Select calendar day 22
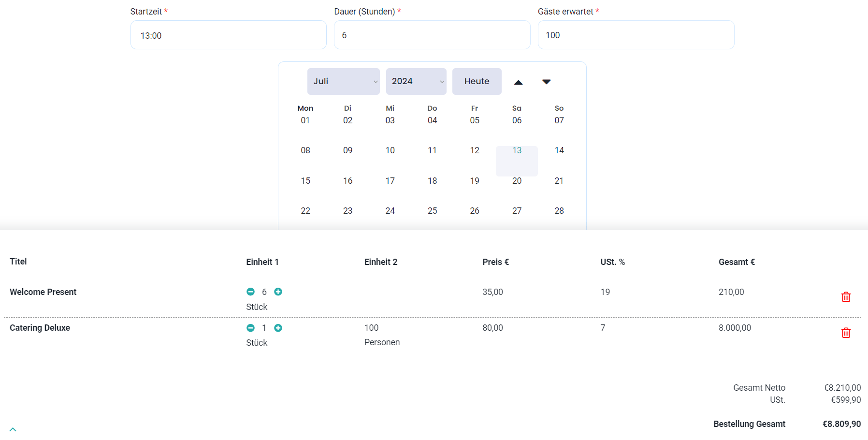The height and width of the screenshot is (440, 868). click(305, 211)
